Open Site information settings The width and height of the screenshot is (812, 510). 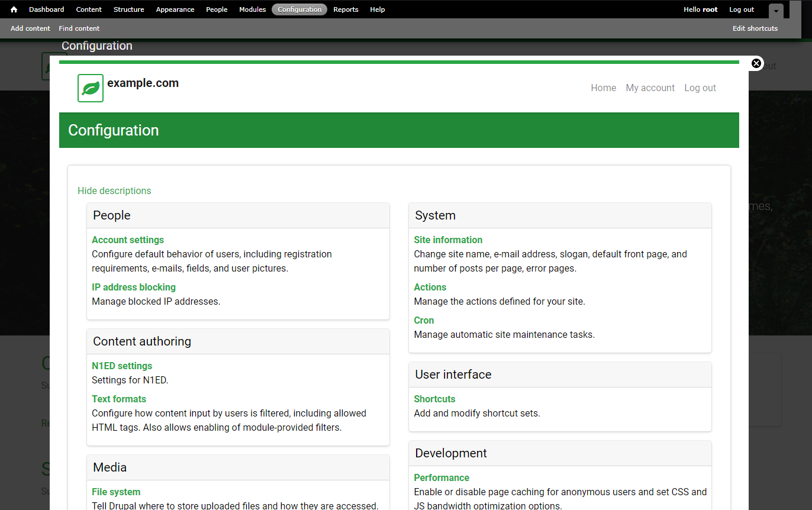(x=448, y=240)
